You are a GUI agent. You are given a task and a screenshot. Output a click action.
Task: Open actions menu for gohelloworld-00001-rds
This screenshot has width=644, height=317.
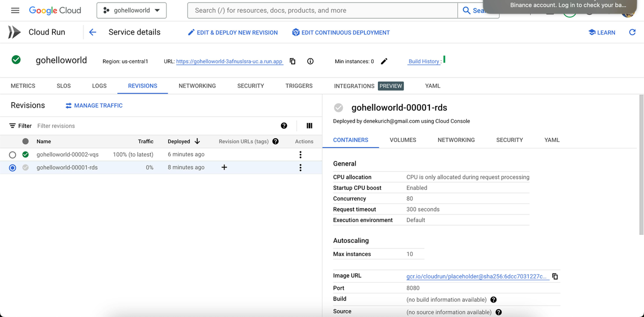(301, 168)
